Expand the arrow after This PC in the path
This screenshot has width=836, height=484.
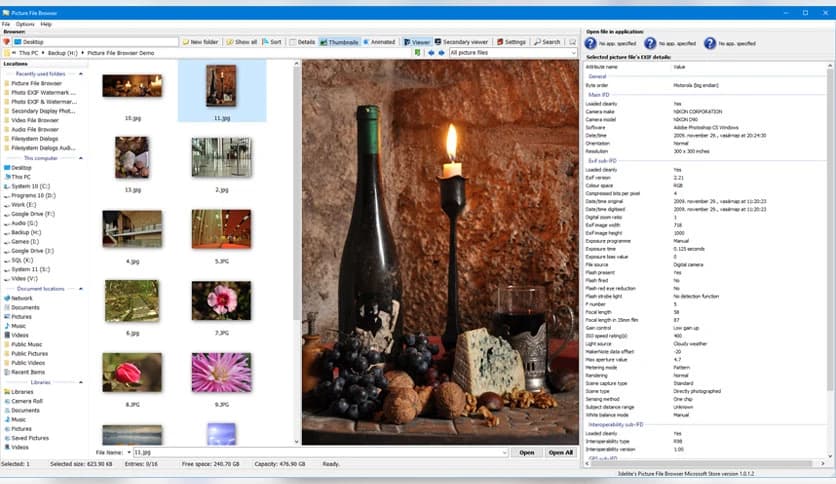click(x=43, y=53)
